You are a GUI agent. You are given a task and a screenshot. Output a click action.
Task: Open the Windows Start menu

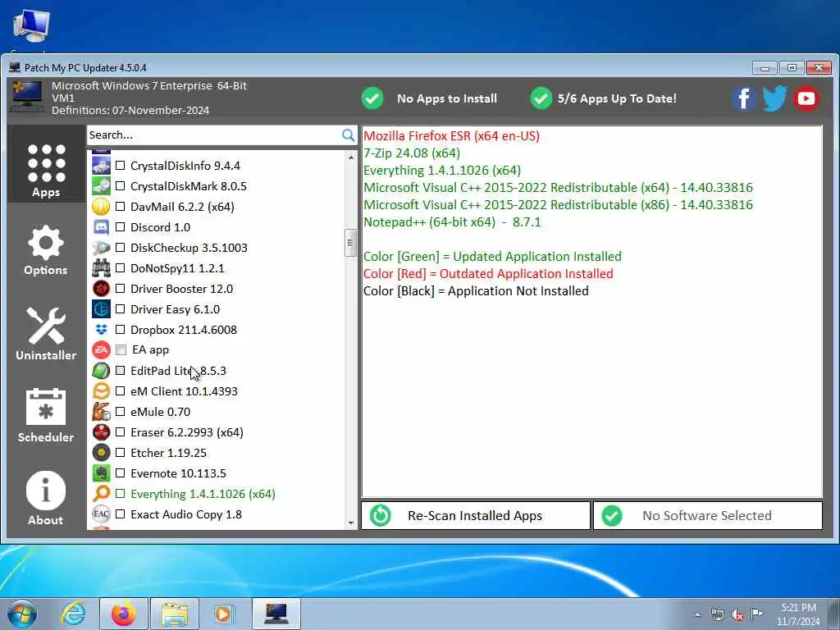click(x=22, y=614)
